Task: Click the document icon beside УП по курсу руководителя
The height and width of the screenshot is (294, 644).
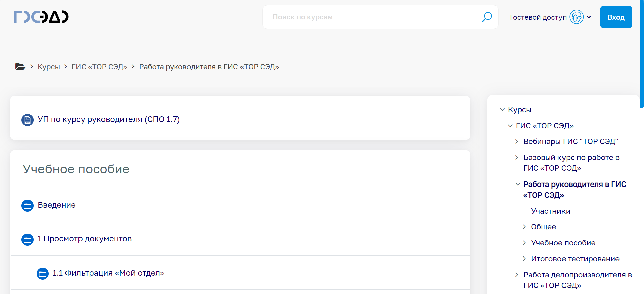Action: (x=28, y=120)
